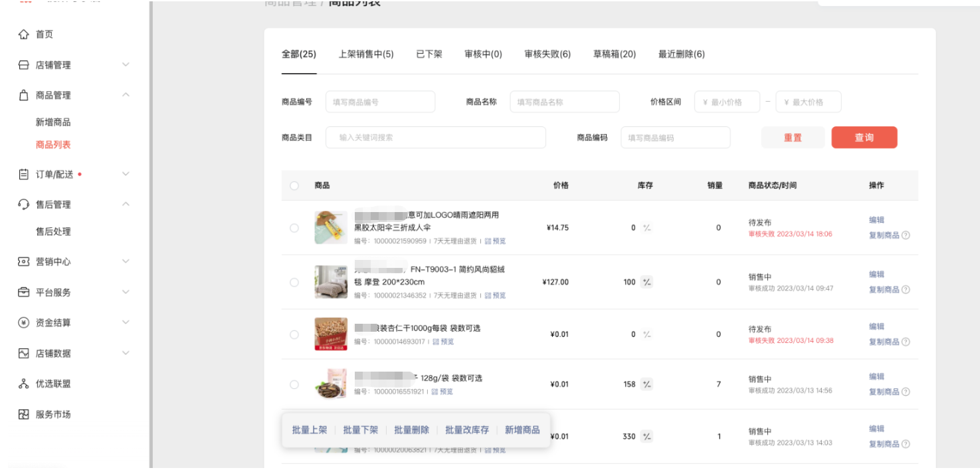Image resolution: width=980 pixels, height=470 pixels.
Task: Click the edit stock icon beside 158
Action: click(646, 384)
